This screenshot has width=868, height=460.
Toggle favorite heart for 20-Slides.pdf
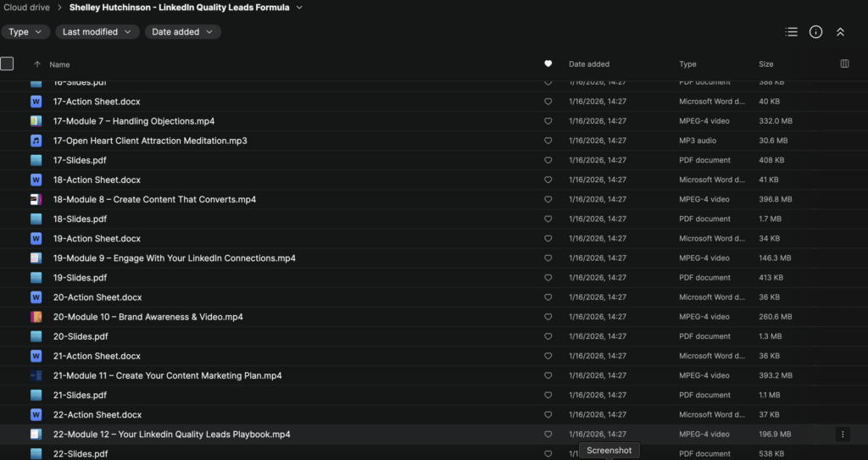tap(548, 336)
